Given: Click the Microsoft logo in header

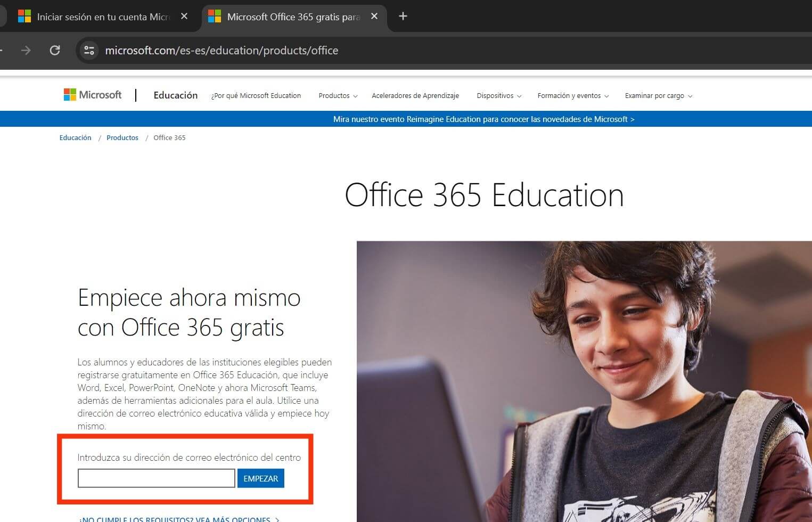Looking at the screenshot, I should [x=93, y=95].
